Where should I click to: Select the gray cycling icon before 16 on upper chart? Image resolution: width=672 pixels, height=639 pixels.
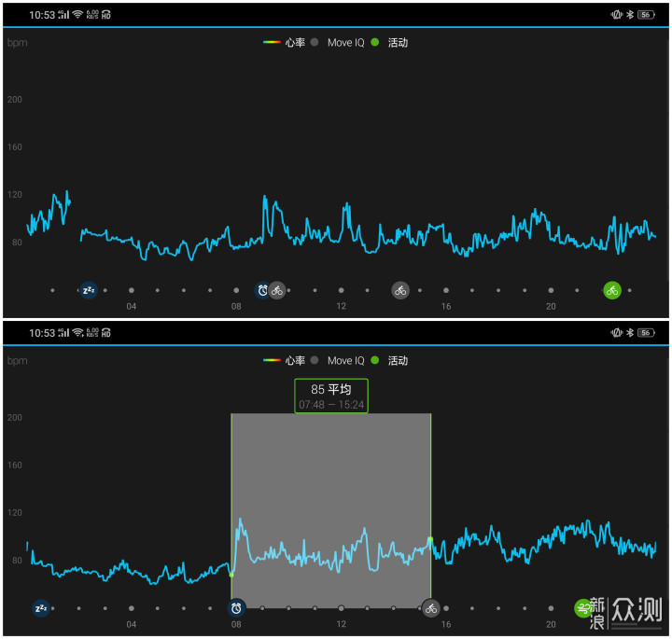click(x=400, y=290)
